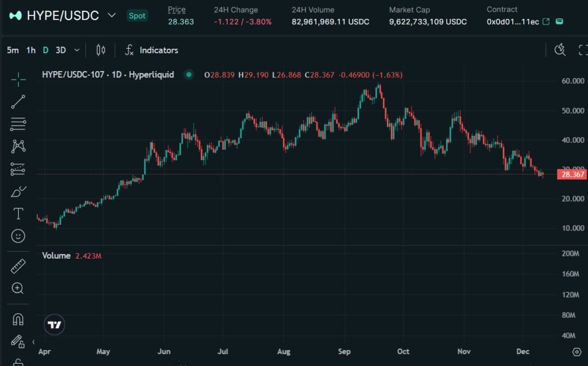This screenshot has height=366, width=588.
Task: Open the Indicators panel
Action: (152, 50)
